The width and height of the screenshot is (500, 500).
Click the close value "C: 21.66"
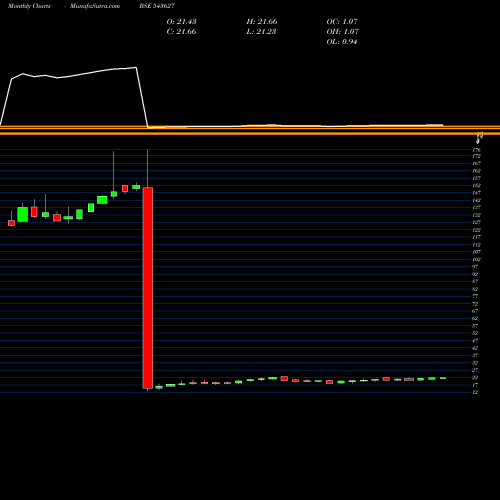[x=181, y=31]
